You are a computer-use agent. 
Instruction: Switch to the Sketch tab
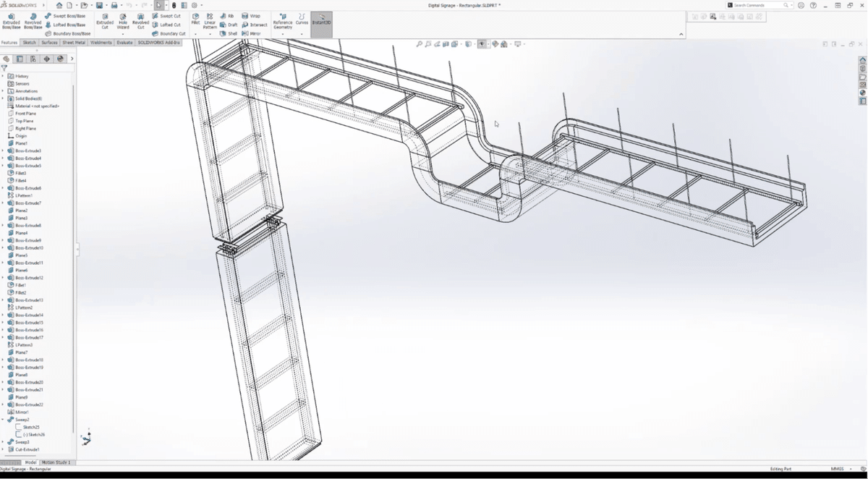[30, 43]
